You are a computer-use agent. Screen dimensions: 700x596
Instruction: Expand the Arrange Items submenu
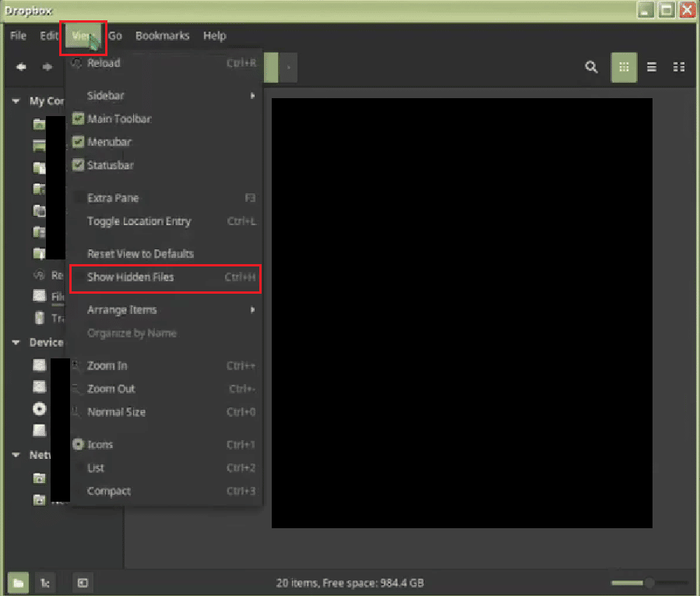click(x=166, y=310)
